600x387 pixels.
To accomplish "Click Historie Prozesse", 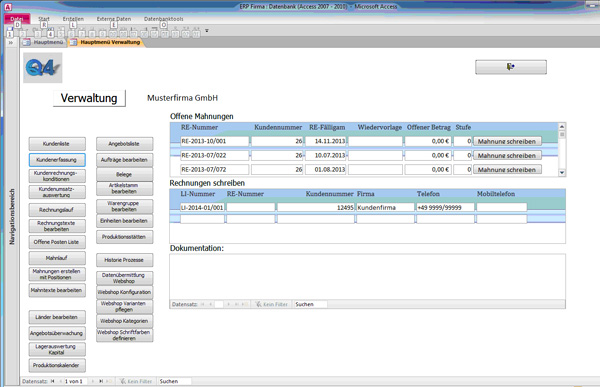I will 124,260.
